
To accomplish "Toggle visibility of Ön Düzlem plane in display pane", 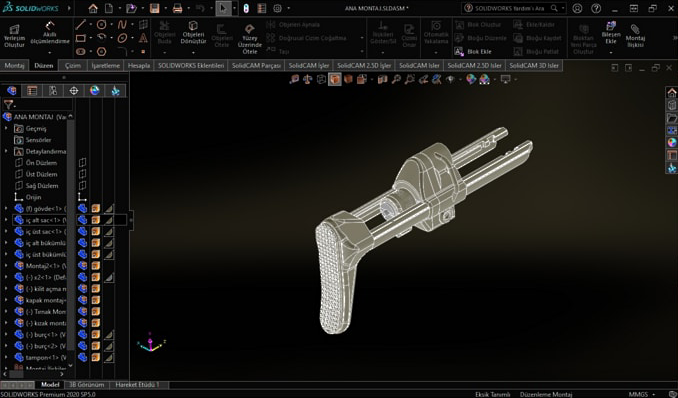I will (x=82, y=163).
